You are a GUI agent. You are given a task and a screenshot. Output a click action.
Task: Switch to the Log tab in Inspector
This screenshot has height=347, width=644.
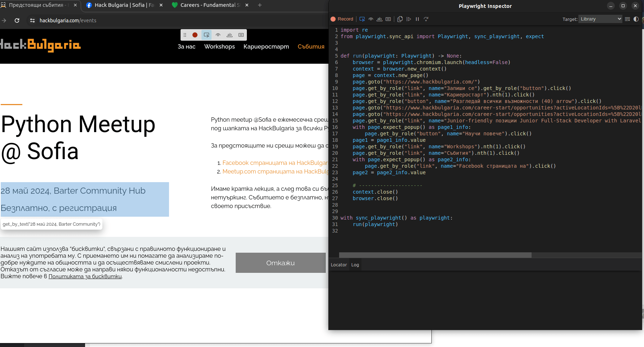[355, 265]
